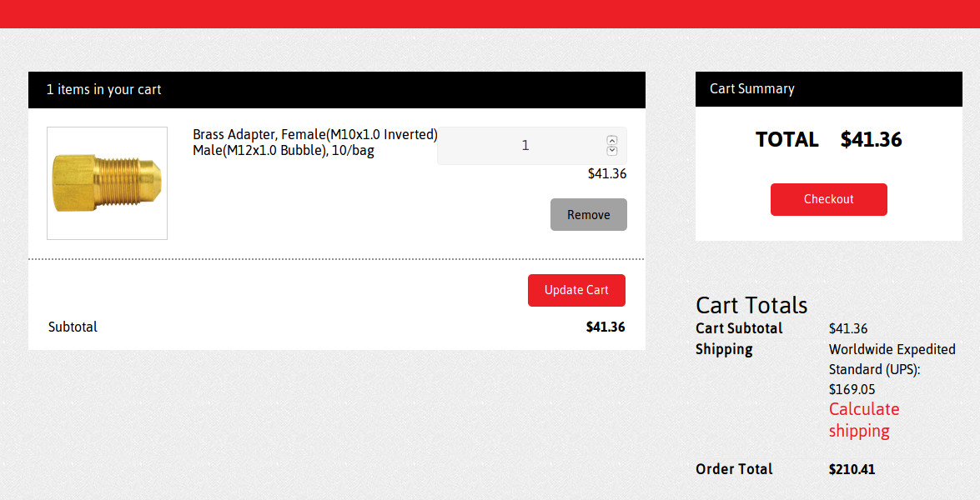Select the '1 items in your cart' header
This screenshot has width=980, height=500.
tap(104, 90)
